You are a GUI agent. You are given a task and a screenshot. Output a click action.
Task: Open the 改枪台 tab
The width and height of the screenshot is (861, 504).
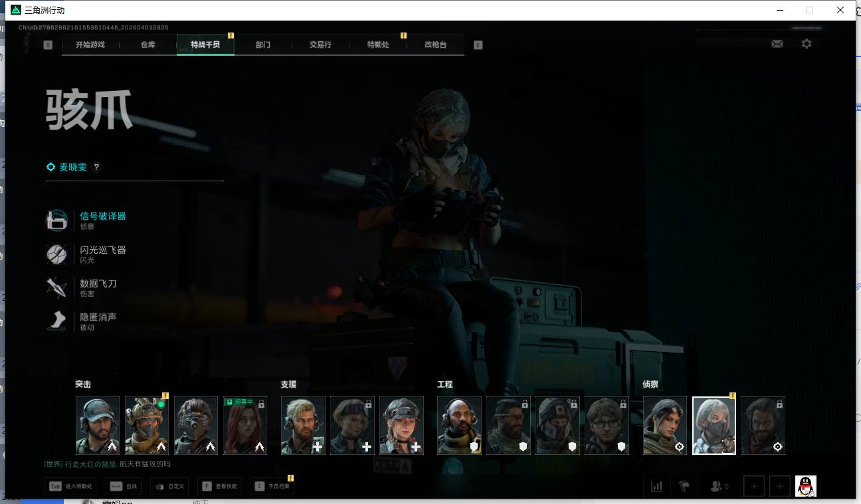tap(435, 45)
